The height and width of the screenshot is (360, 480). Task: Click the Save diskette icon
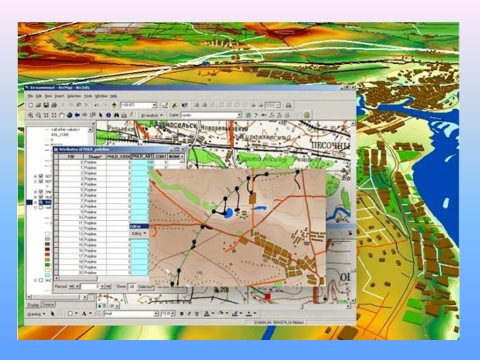[x=46, y=105]
